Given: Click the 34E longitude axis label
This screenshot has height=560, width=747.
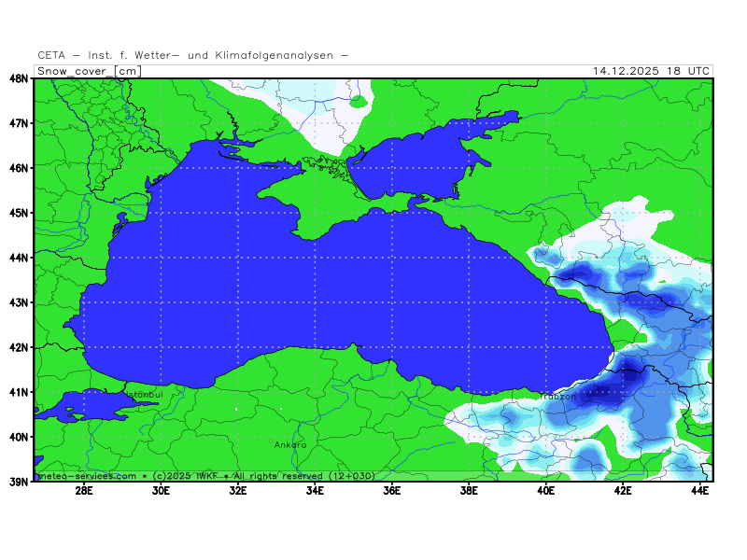Looking at the screenshot, I should [x=315, y=491].
